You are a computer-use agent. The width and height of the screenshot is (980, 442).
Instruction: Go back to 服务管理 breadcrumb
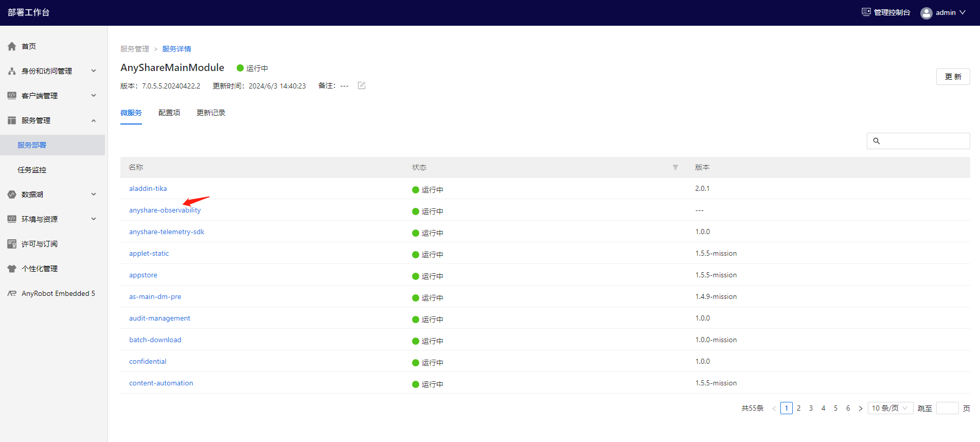click(x=135, y=49)
